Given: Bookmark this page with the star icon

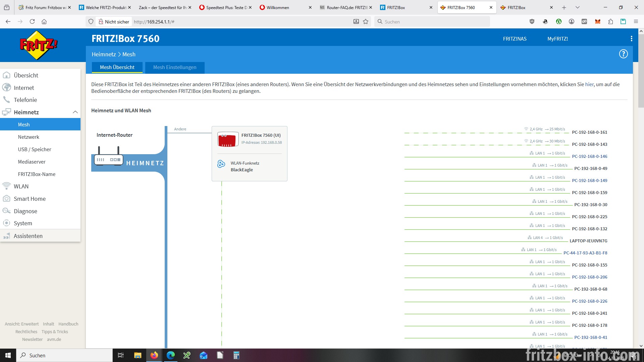Looking at the screenshot, I should [x=366, y=21].
